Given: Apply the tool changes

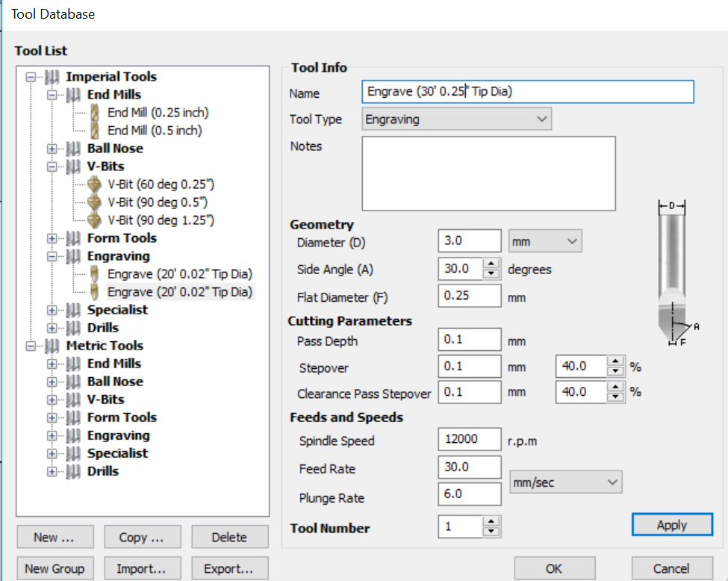Looking at the screenshot, I should tap(672, 525).
